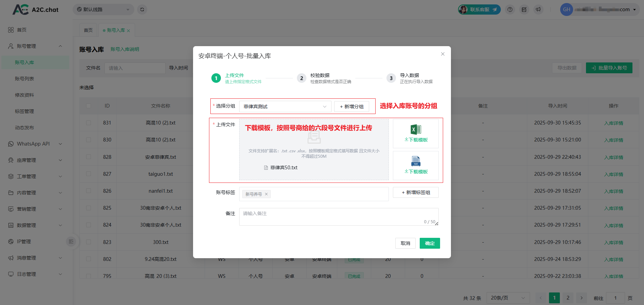Switch to the 首页 tab
This screenshot has height=305, width=644.
click(x=88, y=30)
